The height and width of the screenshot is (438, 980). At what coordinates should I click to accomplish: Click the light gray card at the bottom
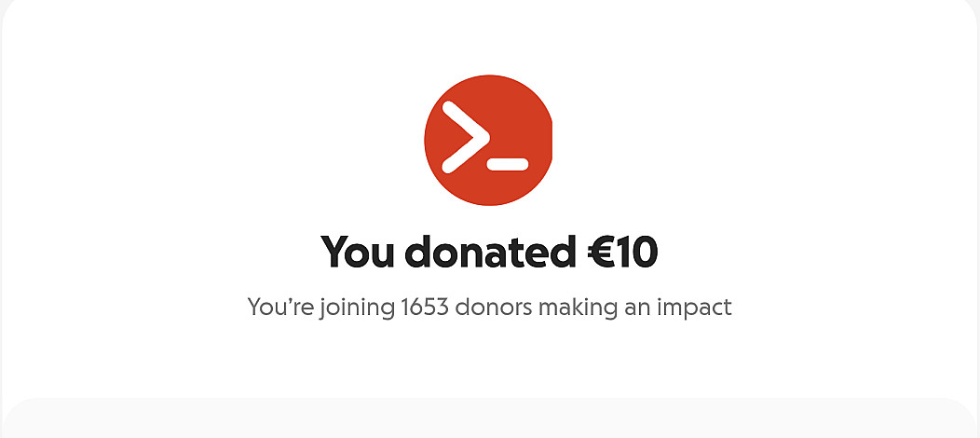coord(489,418)
